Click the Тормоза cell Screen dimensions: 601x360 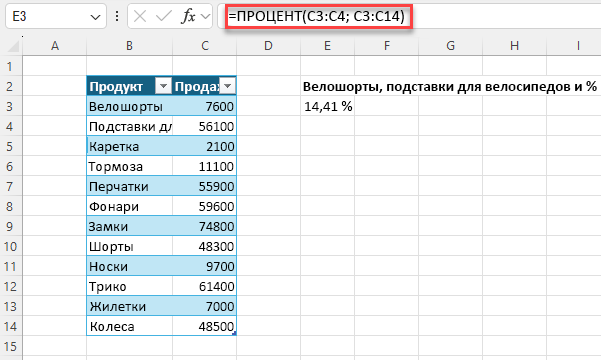click(x=130, y=166)
